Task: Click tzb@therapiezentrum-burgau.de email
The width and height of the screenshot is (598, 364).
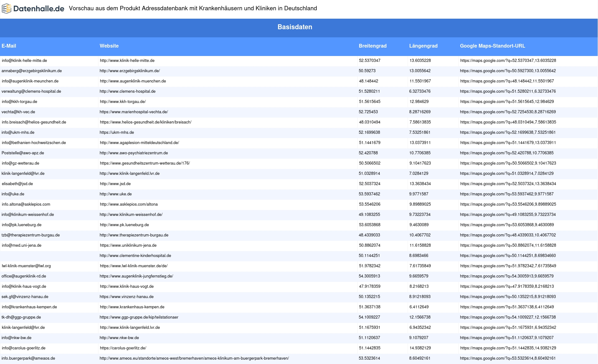Action: click(x=31, y=235)
